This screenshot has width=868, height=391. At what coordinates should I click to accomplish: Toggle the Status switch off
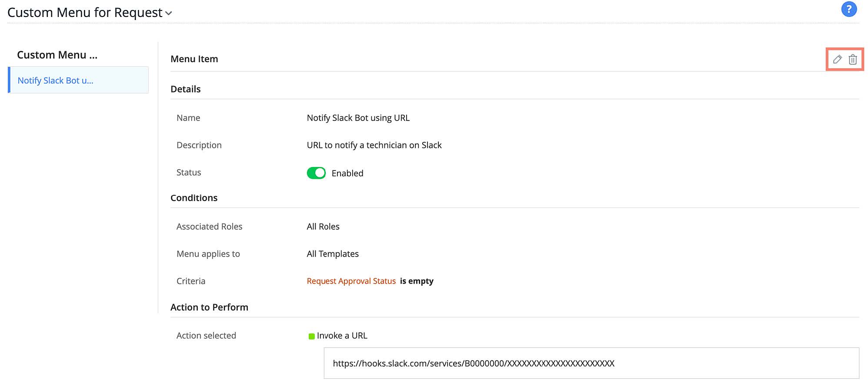click(316, 173)
